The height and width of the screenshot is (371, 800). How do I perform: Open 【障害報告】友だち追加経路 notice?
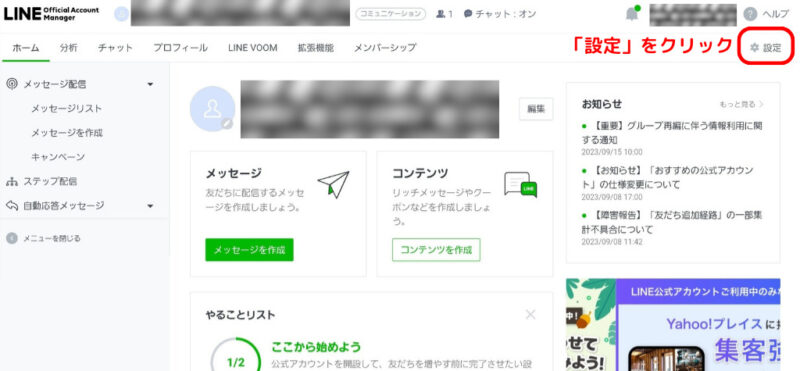[x=672, y=222]
